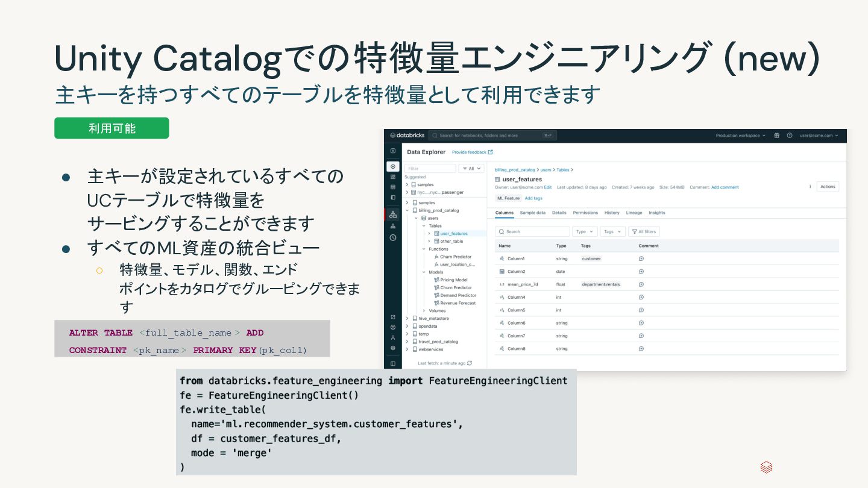868x488 pixels.
Task: Click the comment icon in the Column5 row
Action: 641,310
